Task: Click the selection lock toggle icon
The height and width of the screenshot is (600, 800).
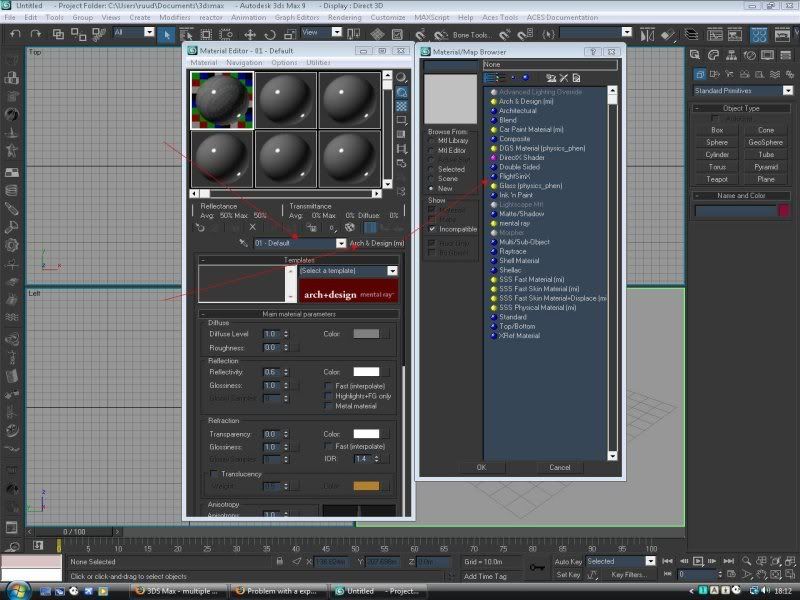Action: pos(280,561)
